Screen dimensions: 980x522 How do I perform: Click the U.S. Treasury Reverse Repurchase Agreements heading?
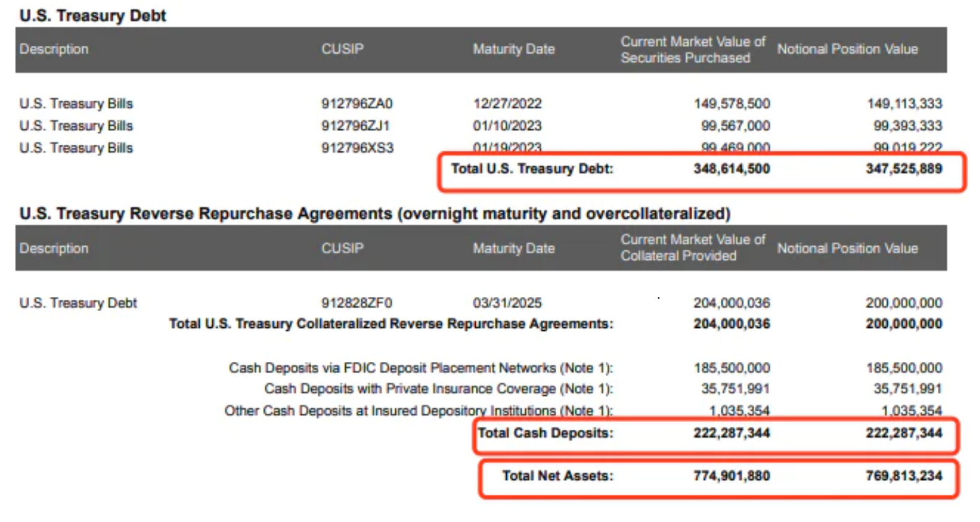pos(374,213)
